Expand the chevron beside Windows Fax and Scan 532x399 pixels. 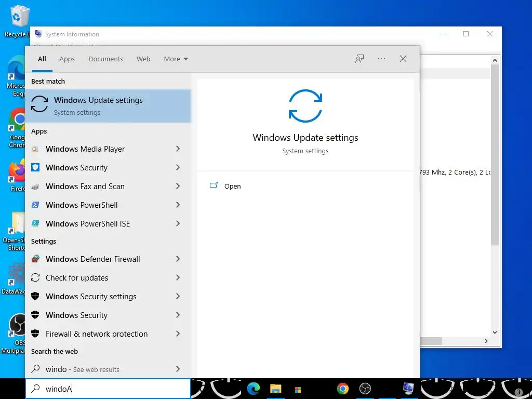pyautogui.click(x=178, y=186)
